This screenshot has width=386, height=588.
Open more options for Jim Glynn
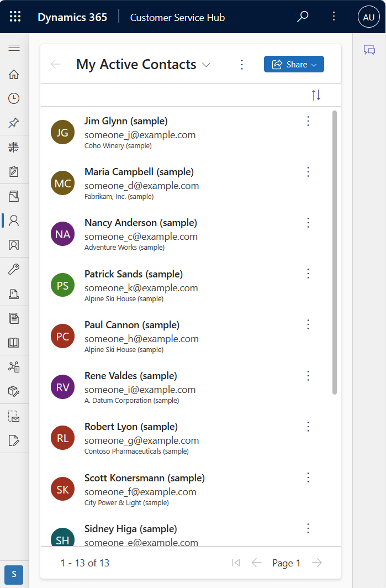pyautogui.click(x=308, y=120)
